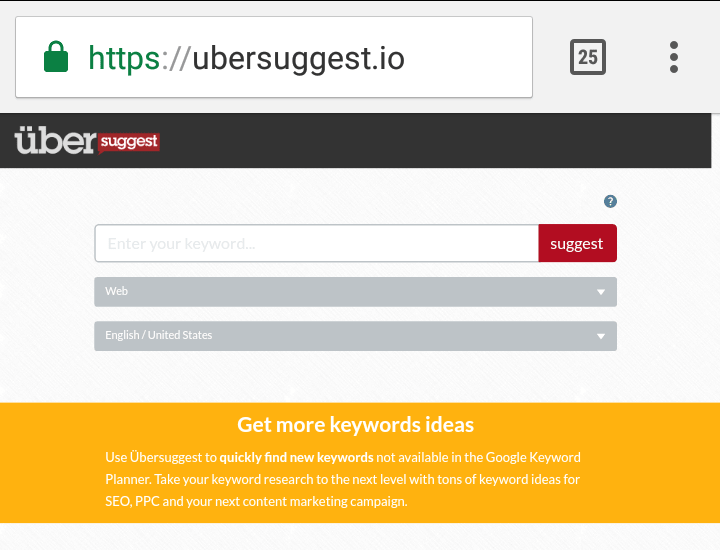Select the ubersuggest.io address bar URL
Image resolution: width=720 pixels, height=550 pixels.
point(298,58)
